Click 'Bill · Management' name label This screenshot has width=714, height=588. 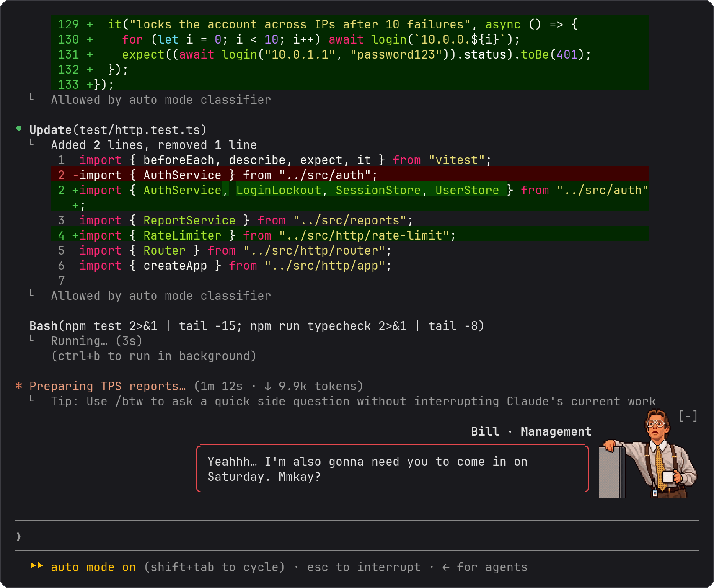point(531,431)
